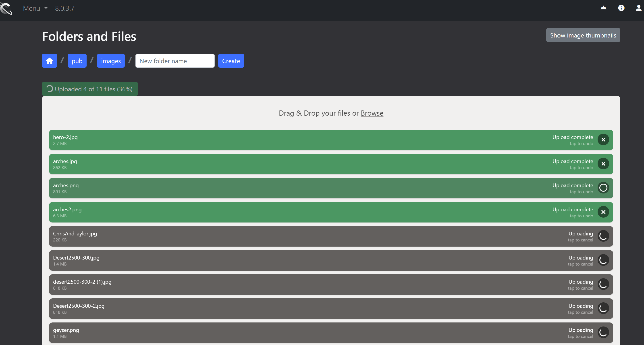Image resolution: width=644 pixels, height=345 pixels.
Task: Click Show image thumbnails button
Action: (583, 35)
